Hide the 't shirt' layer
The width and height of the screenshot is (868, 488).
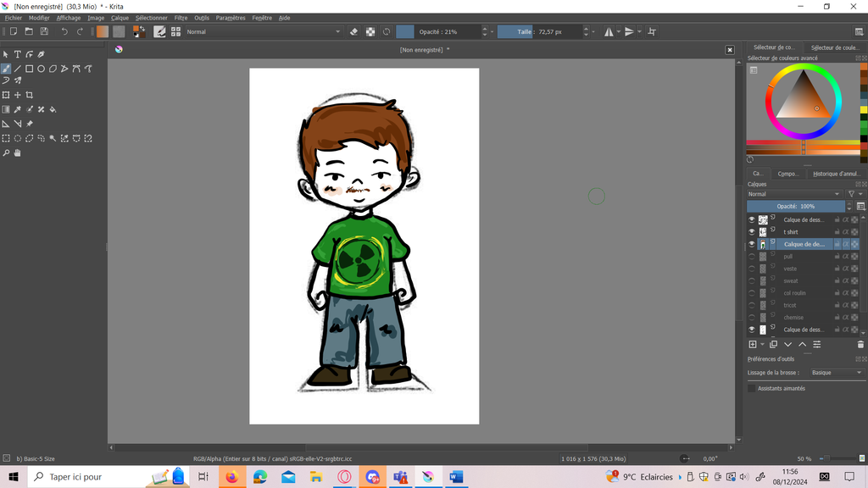[x=751, y=232]
